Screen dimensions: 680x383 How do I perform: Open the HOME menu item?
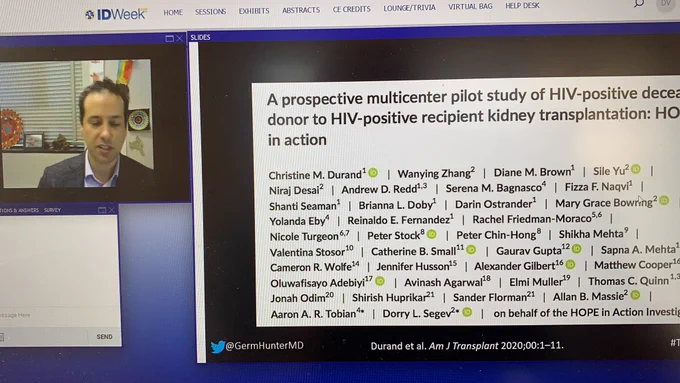(173, 13)
